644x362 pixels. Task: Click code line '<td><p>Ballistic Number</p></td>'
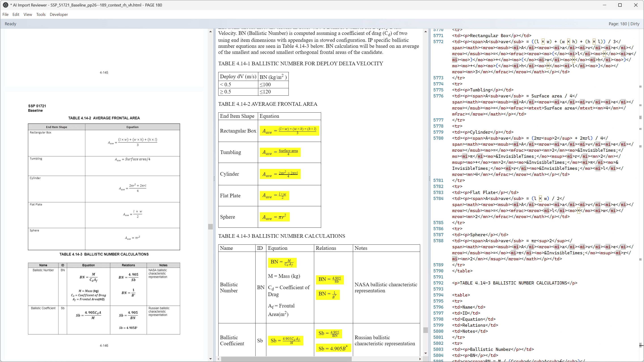(493, 349)
